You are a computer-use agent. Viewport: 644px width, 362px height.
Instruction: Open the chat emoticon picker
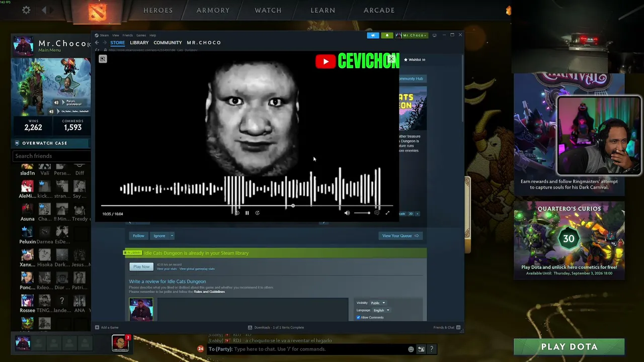(411, 349)
